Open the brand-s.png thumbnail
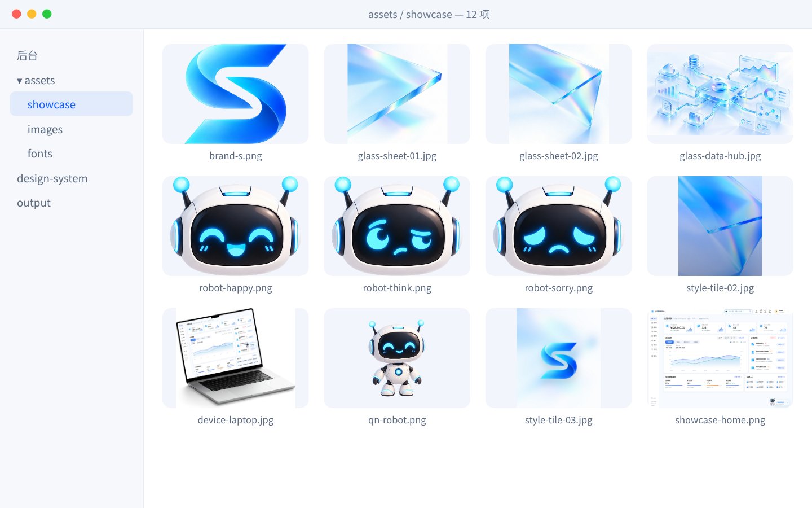 point(235,94)
